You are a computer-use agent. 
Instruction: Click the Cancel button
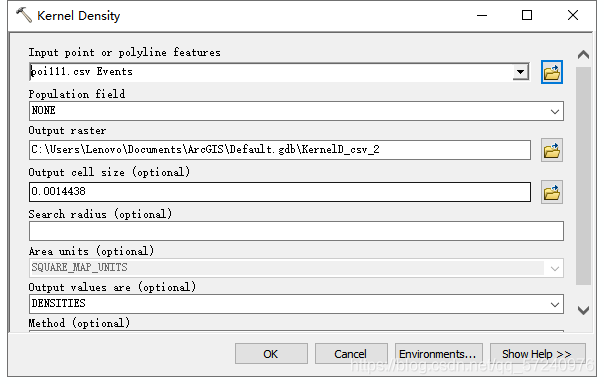(351, 354)
